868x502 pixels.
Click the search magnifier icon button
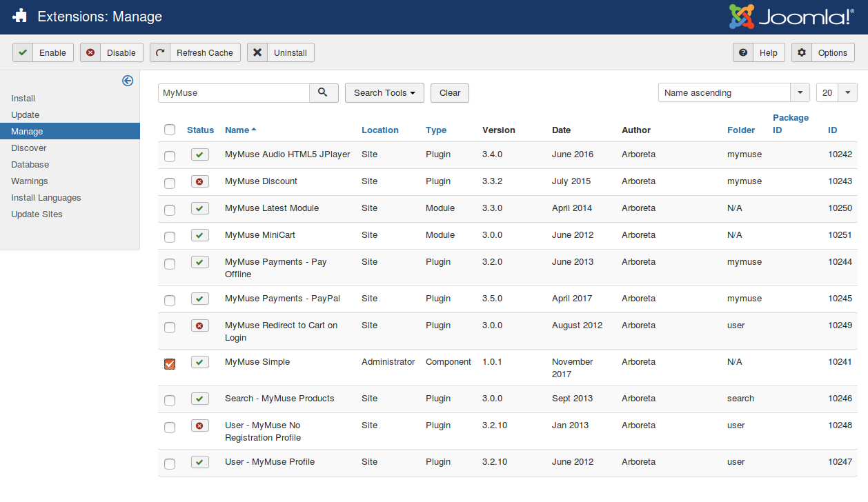click(x=324, y=93)
